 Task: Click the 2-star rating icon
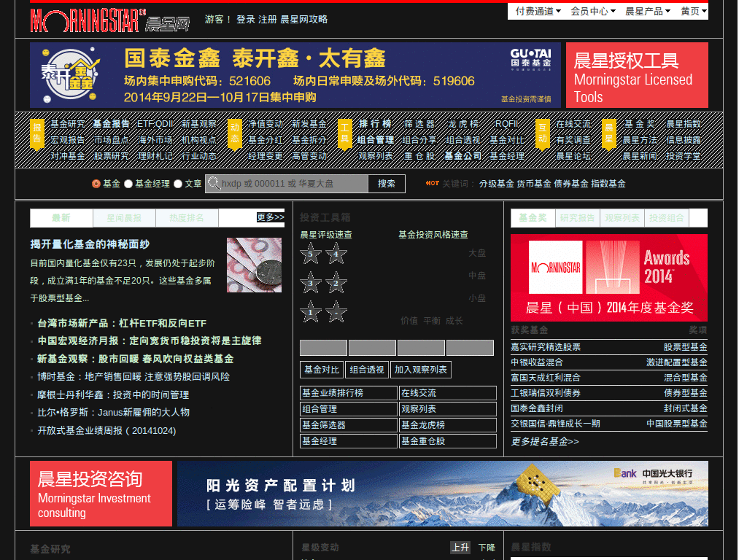point(336,283)
